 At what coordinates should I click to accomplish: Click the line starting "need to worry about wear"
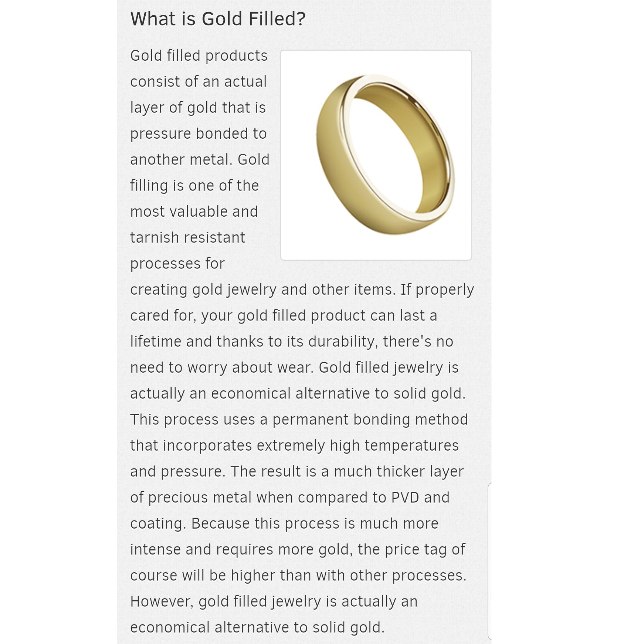(294, 368)
